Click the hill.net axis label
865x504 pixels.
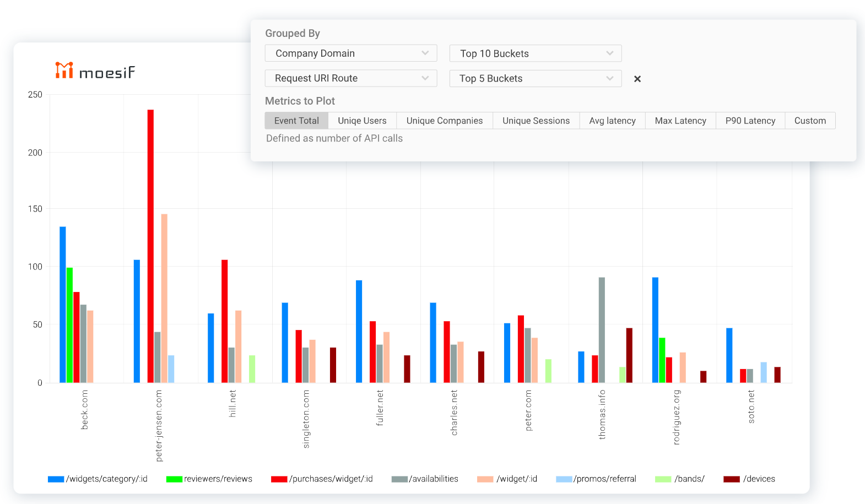coord(233,404)
